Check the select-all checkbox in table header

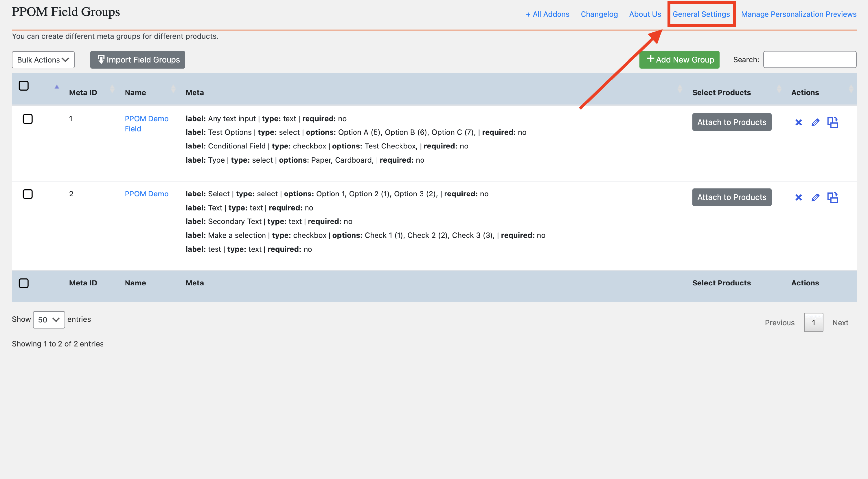[24, 86]
